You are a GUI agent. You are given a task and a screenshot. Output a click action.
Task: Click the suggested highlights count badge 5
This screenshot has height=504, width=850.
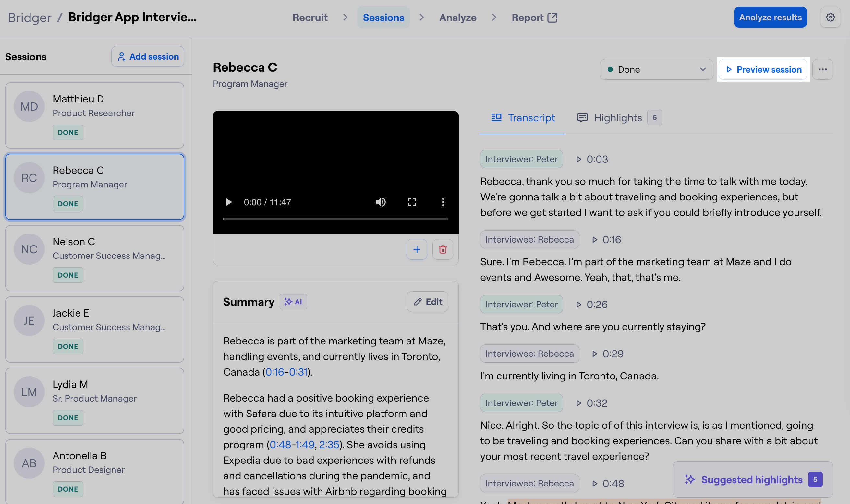815,480
